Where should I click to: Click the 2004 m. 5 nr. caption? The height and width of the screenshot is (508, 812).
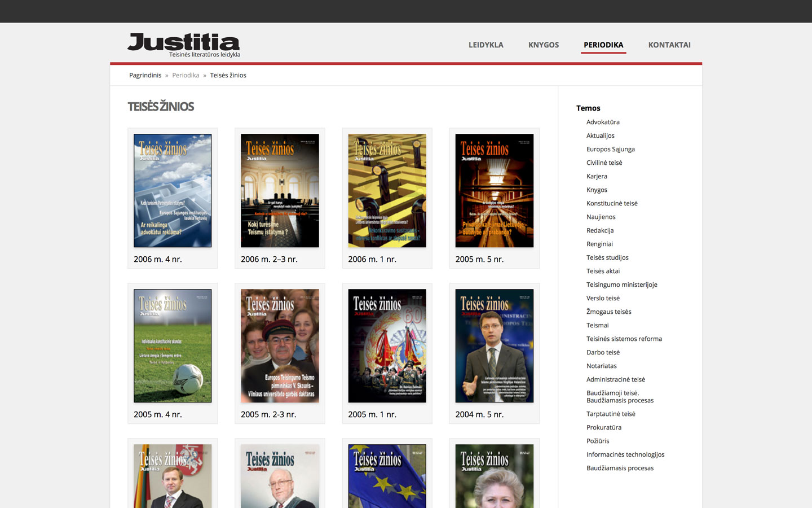tap(480, 414)
